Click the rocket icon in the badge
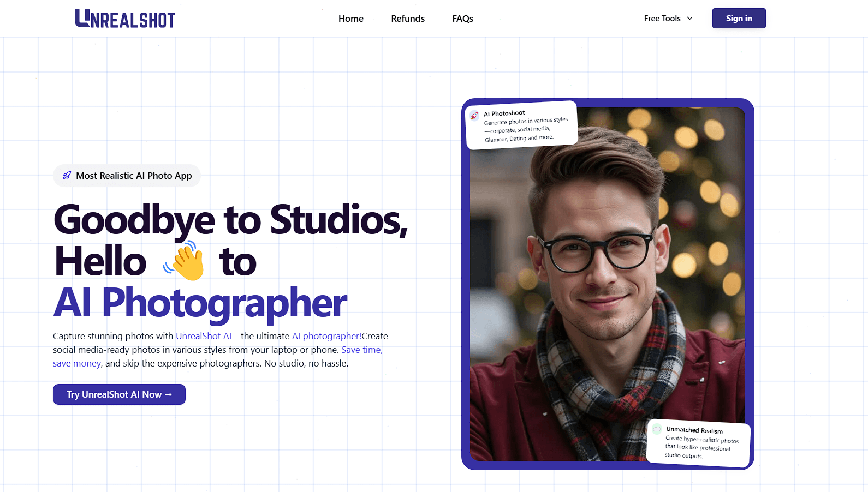868x492 pixels. coord(67,176)
